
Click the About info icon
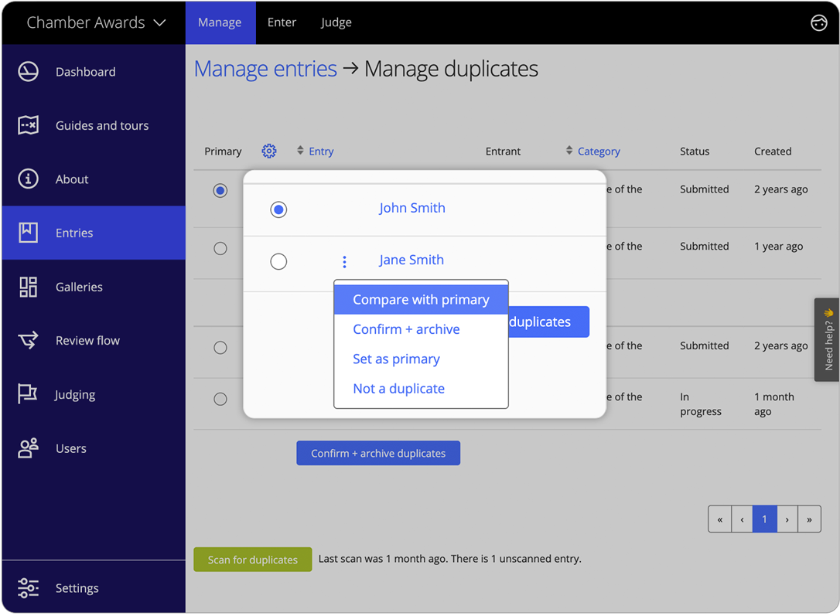point(29,179)
